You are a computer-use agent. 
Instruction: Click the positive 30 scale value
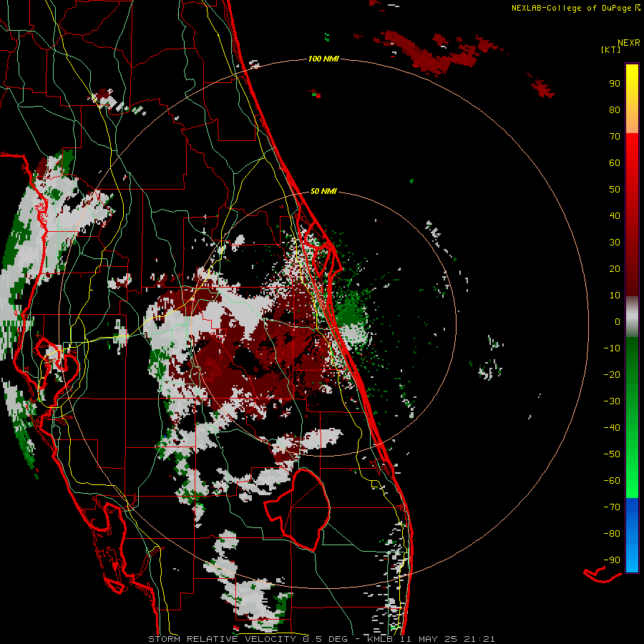pos(615,243)
